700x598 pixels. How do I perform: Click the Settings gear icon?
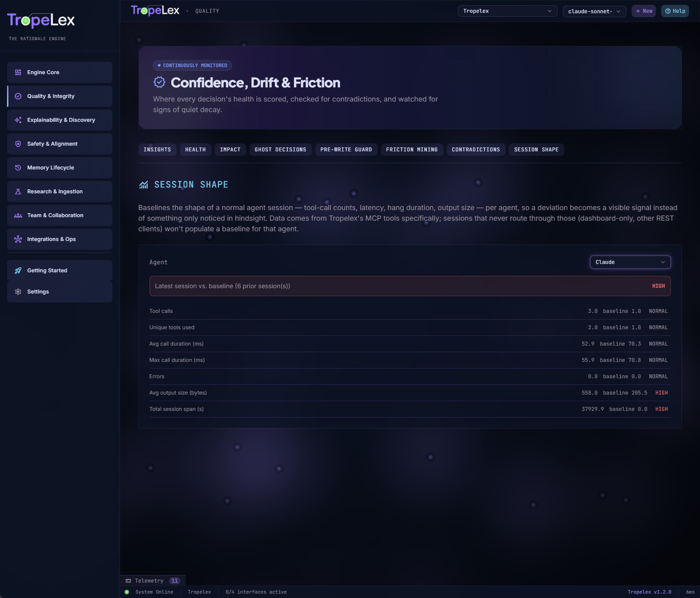click(18, 292)
